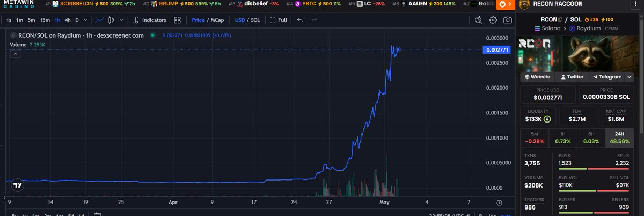The width and height of the screenshot is (644, 216).
Task: Open the token Telegram link
Action: click(607, 77)
